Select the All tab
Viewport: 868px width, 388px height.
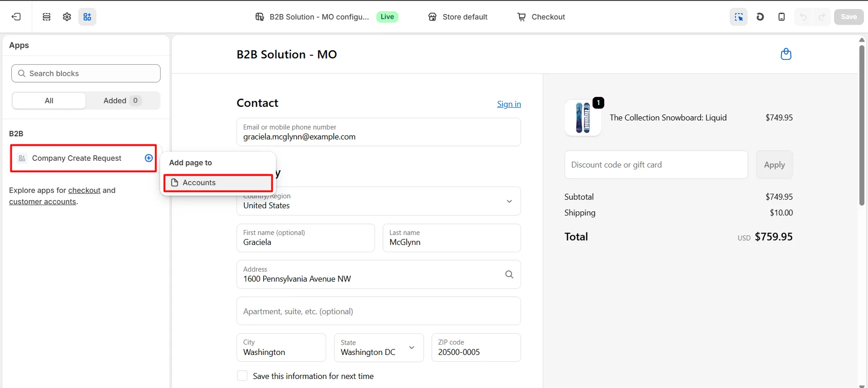tap(49, 101)
